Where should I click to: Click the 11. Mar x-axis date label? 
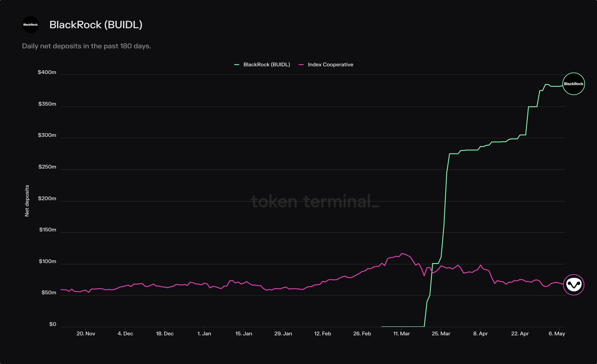(401, 334)
